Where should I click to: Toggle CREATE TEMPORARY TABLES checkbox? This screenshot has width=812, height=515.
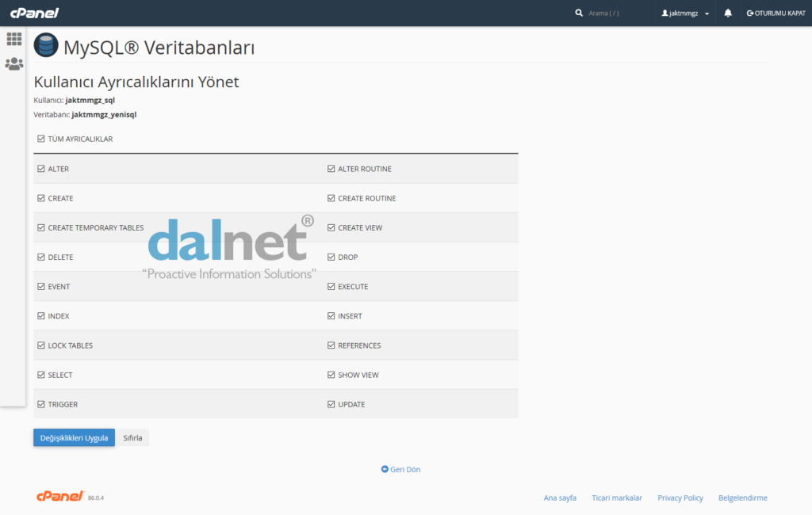tap(41, 227)
